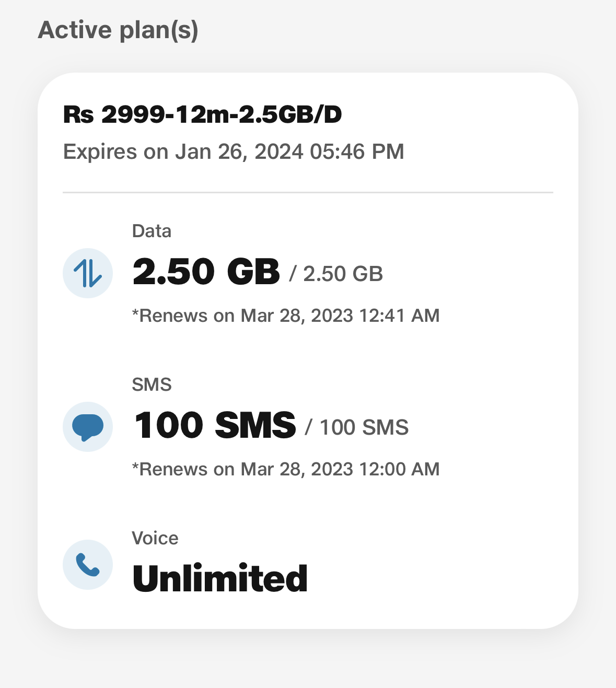Select the Active plan(s) heading
616x688 pixels.
[x=118, y=30]
